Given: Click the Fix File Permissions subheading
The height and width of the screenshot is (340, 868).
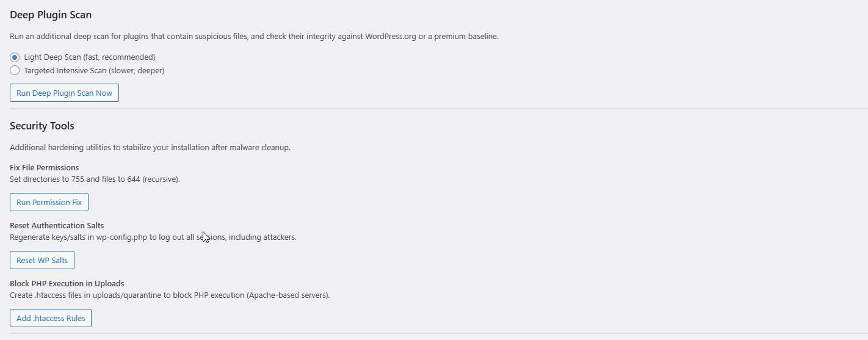Looking at the screenshot, I should click(45, 167).
